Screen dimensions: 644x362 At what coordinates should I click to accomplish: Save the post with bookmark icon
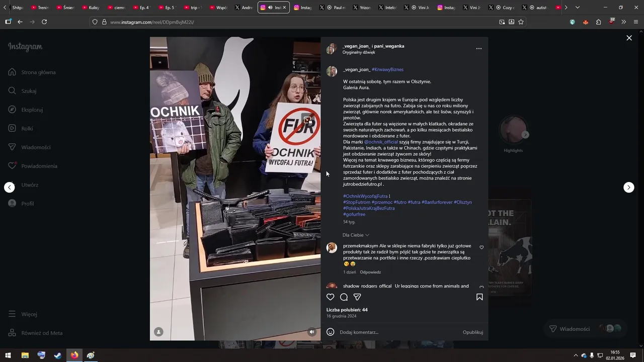[x=479, y=297]
